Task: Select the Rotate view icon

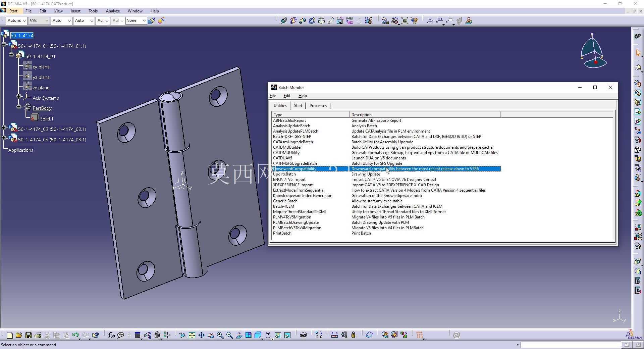Action: pyautogui.click(x=211, y=335)
